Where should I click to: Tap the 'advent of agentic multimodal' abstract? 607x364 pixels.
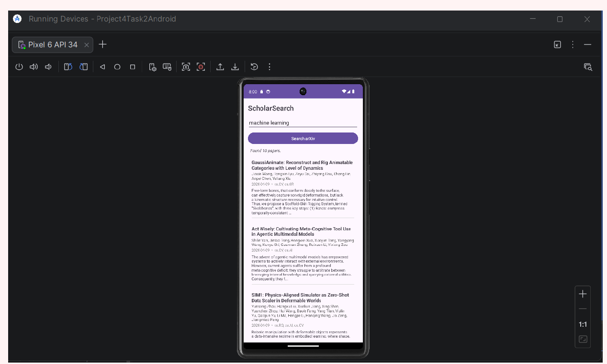(x=302, y=268)
